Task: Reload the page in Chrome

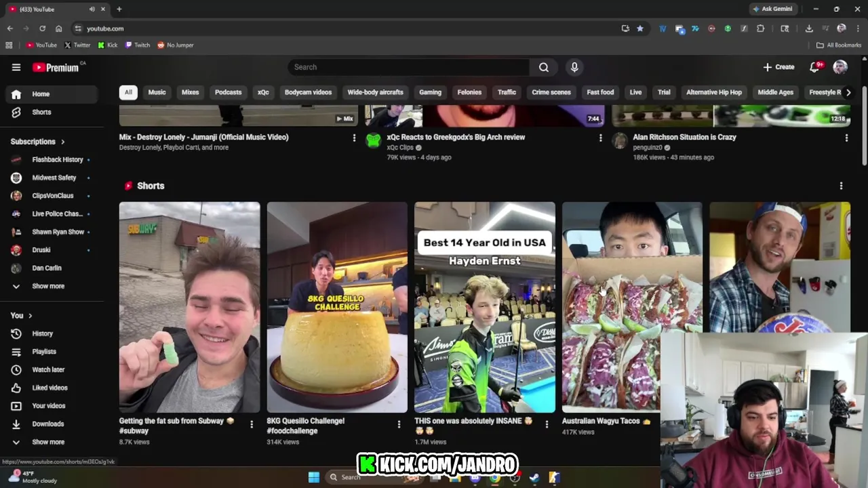Action: pyautogui.click(x=42, y=28)
